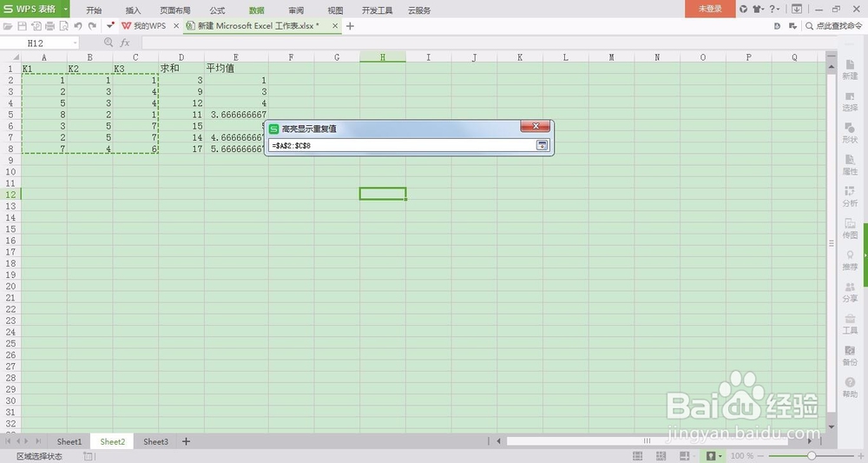Select the 数据 ribbon tab

pos(256,10)
